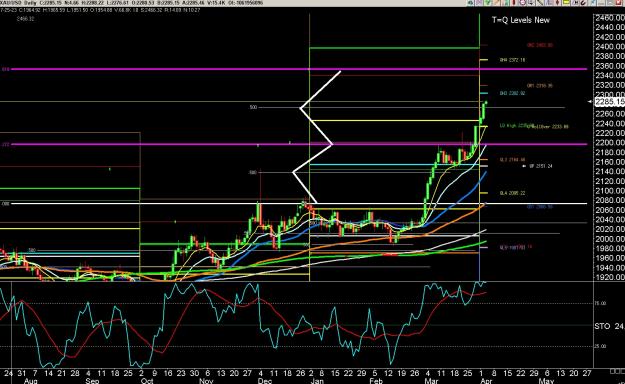Viewport: 625px width, 384px height.
Task: Click the red vertical bar toolbar icon
Action: [x=514, y=2]
